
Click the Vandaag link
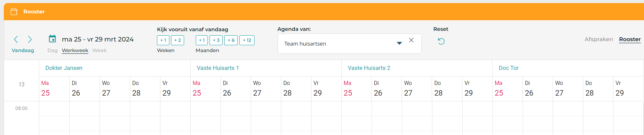pyautogui.click(x=23, y=50)
